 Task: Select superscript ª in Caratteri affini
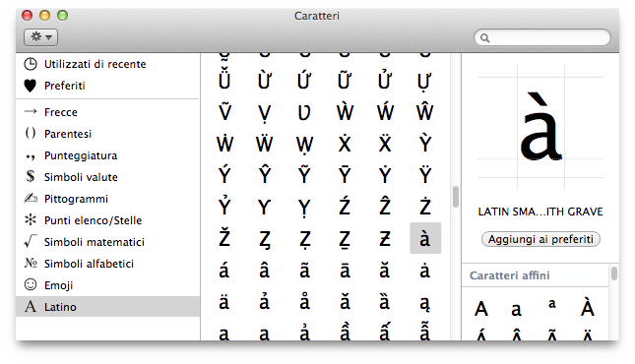tap(551, 304)
